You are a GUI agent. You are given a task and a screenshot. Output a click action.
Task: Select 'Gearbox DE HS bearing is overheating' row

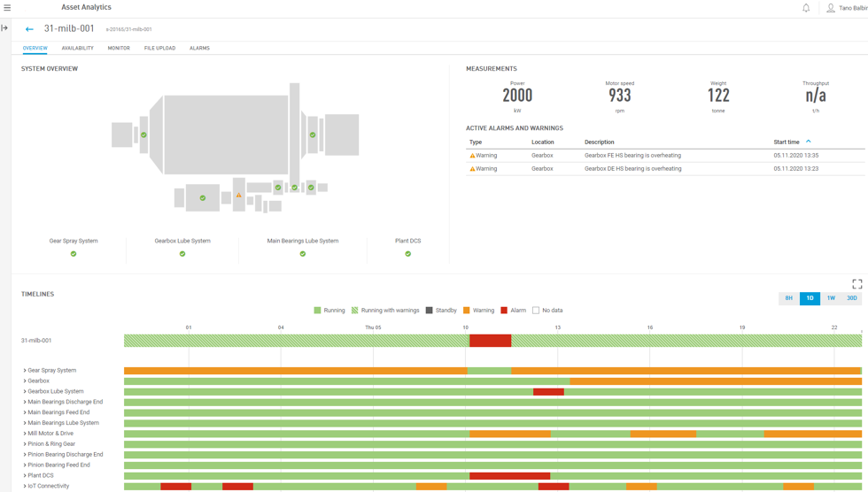(x=665, y=169)
